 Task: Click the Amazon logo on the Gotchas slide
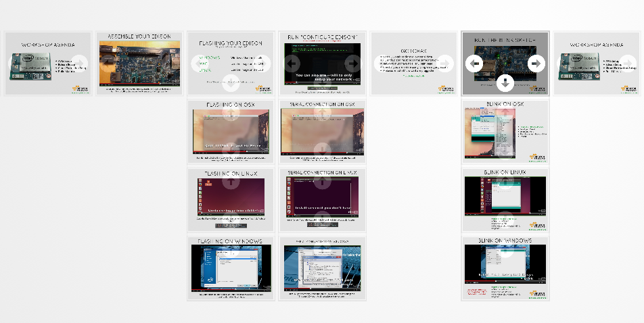pos(446,89)
